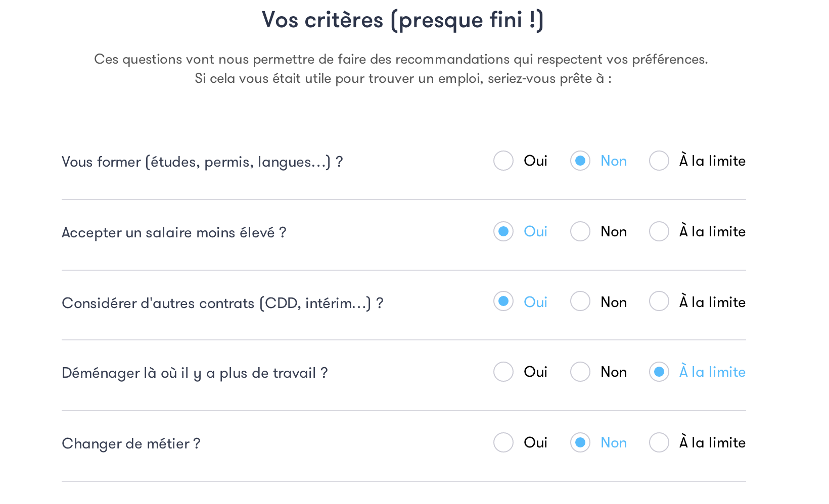Viewport: 829px width, 504px height.
Task: Select Non for "Vous former" question
Action: click(580, 161)
